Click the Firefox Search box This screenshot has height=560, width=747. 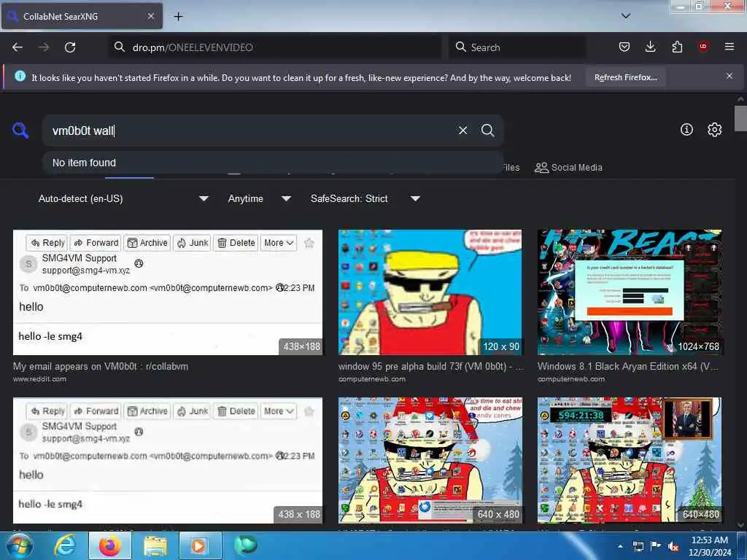click(x=517, y=47)
